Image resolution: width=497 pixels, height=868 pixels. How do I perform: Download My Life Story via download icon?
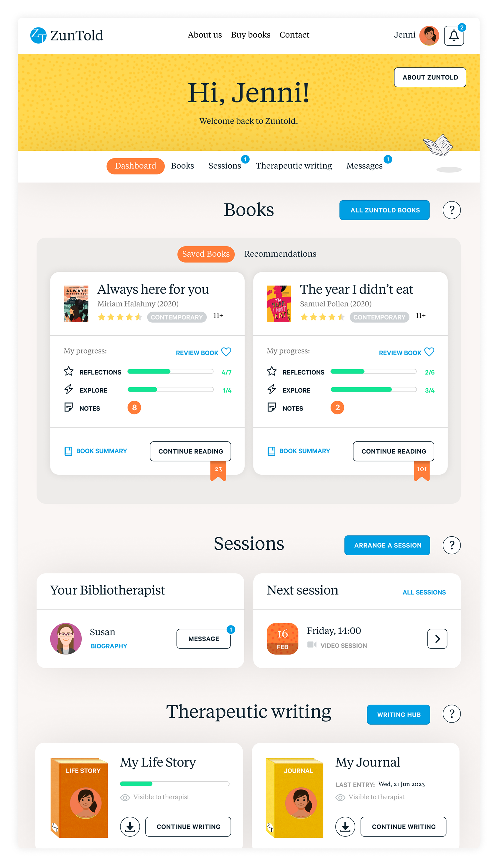[x=130, y=827]
